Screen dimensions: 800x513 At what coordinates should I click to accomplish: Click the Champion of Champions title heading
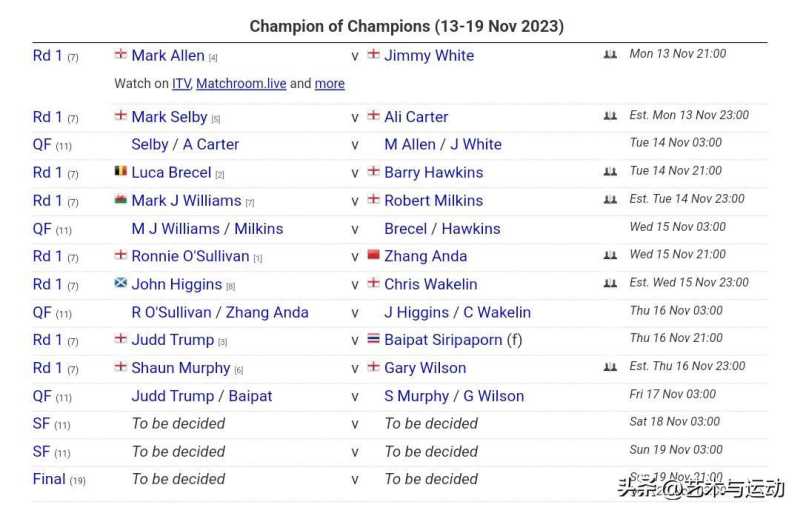[406, 26]
